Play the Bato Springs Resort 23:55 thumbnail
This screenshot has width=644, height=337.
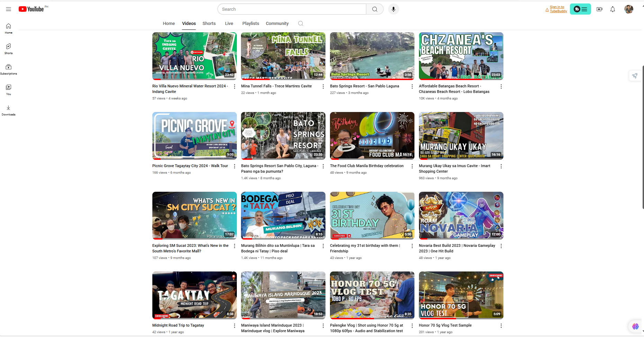click(x=283, y=136)
